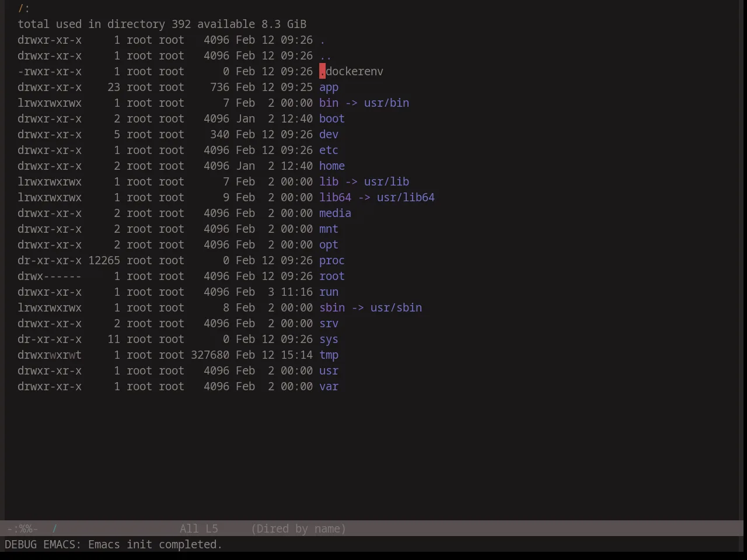This screenshot has height=560, width=747.
Task: Click the "/:" directory header line
Action: coord(24,8)
